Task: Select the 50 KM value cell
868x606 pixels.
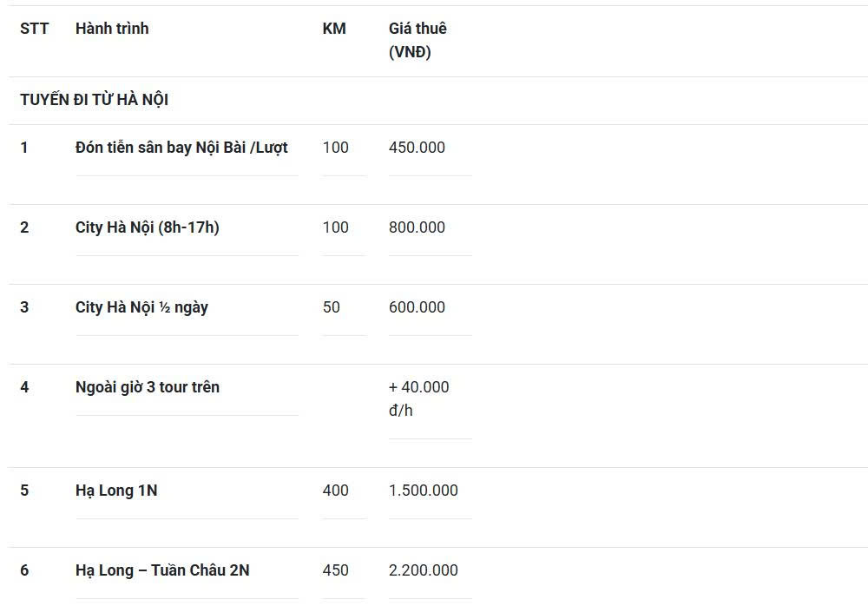Action: [x=332, y=307]
